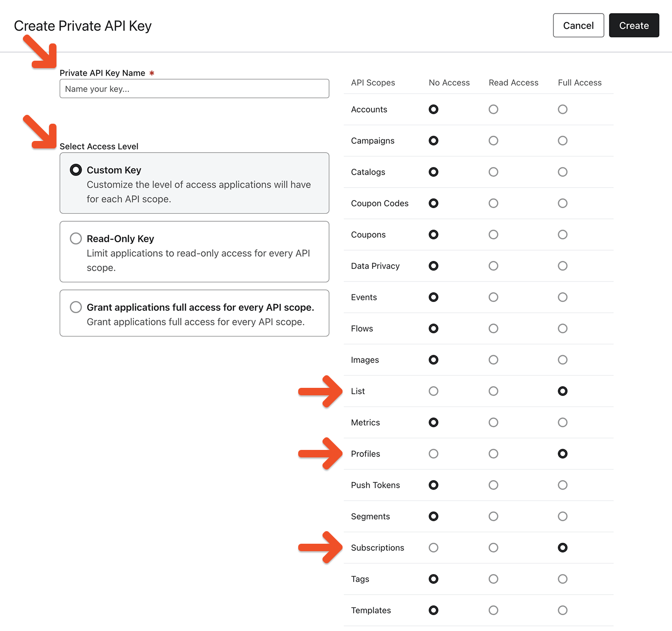Click the Create button
This screenshot has width=672, height=631.
click(x=634, y=25)
